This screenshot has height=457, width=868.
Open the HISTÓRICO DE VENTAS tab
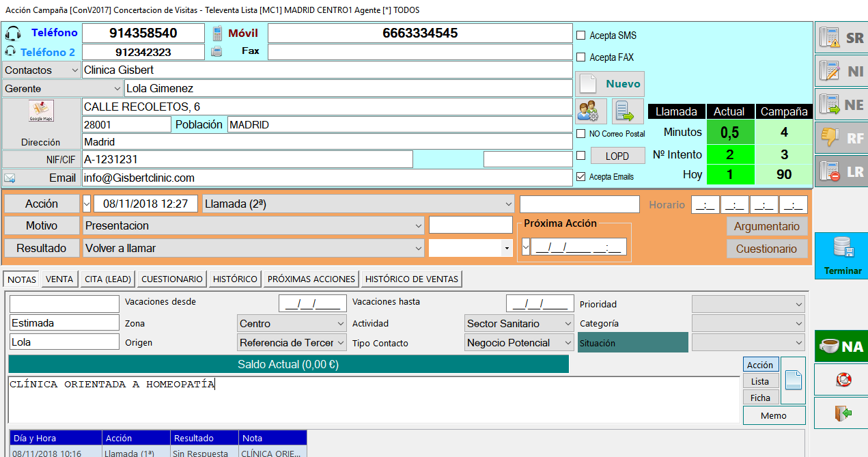(412, 279)
